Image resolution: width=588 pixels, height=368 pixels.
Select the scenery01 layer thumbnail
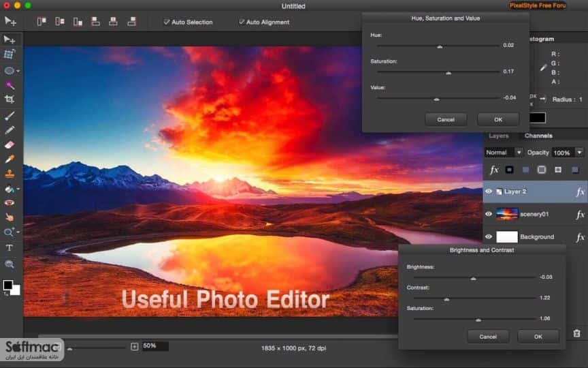[506, 214]
